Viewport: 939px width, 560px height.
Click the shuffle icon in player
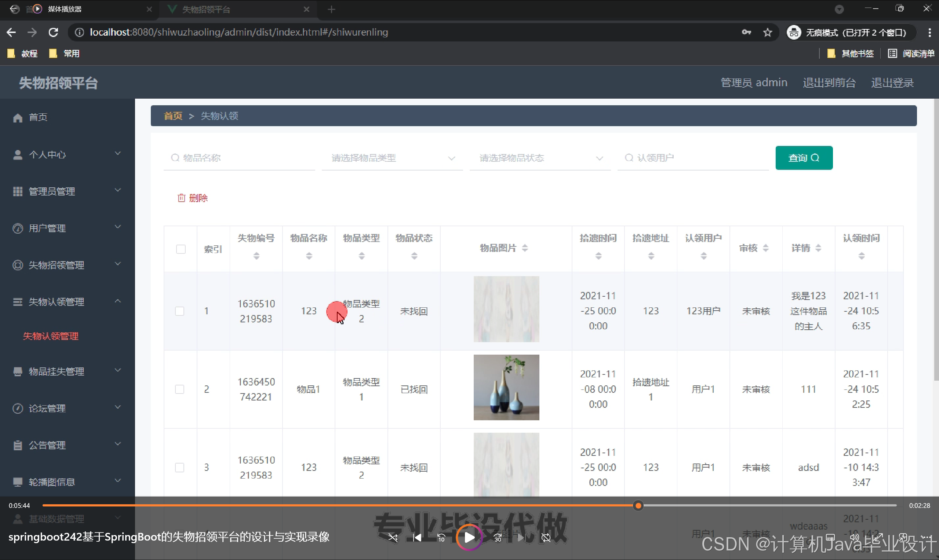click(393, 537)
